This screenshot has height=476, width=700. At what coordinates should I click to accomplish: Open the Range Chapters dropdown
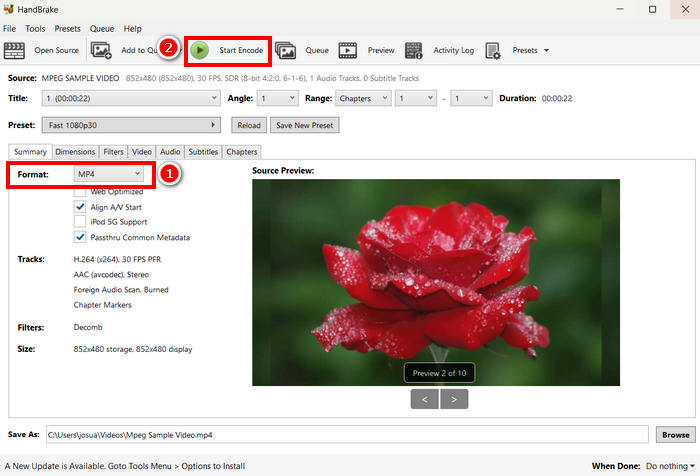364,99
